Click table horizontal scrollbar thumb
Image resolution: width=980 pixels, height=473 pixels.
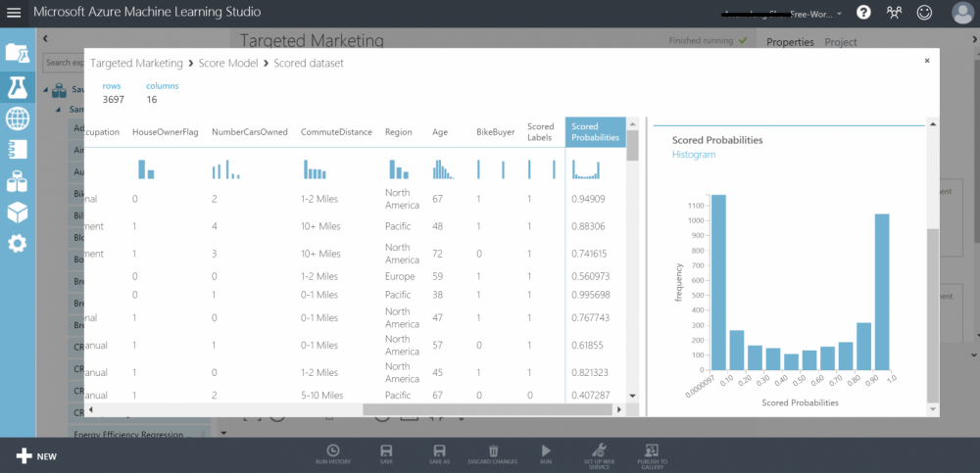487,410
